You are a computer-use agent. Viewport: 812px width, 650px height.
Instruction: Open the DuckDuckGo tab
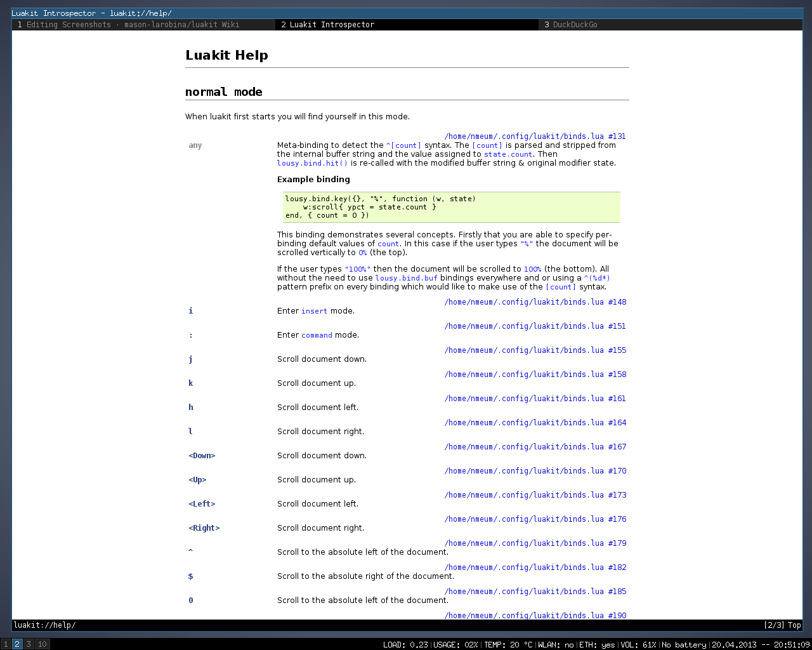click(x=671, y=25)
